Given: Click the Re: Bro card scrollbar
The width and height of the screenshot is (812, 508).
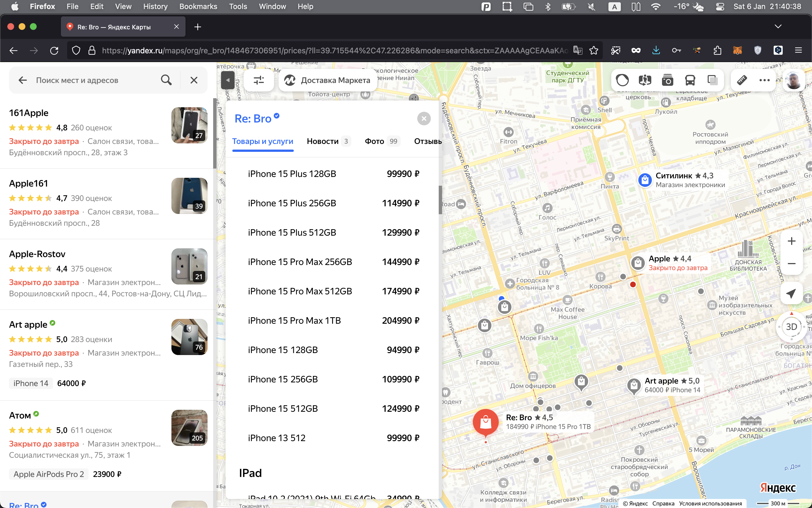Looking at the screenshot, I should pyautogui.click(x=440, y=200).
